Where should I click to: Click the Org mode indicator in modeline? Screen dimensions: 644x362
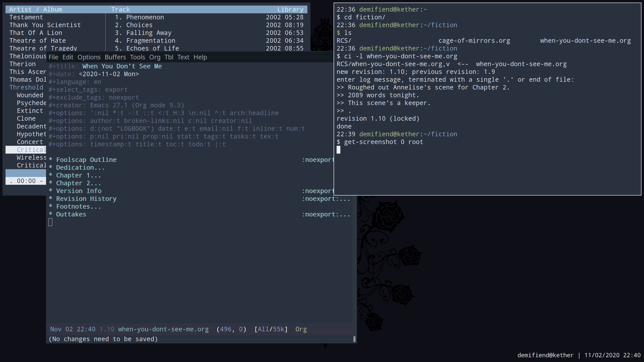pos(301,329)
